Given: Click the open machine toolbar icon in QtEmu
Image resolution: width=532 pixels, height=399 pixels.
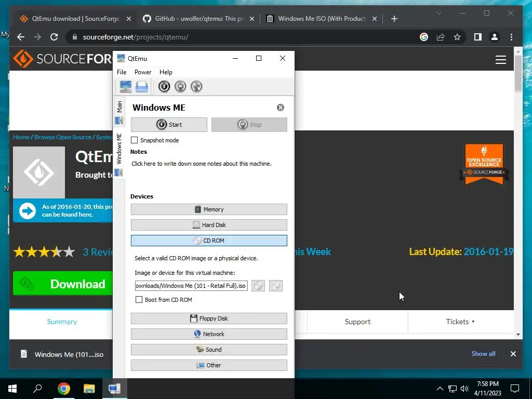Looking at the screenshot, I should [142, 87].
